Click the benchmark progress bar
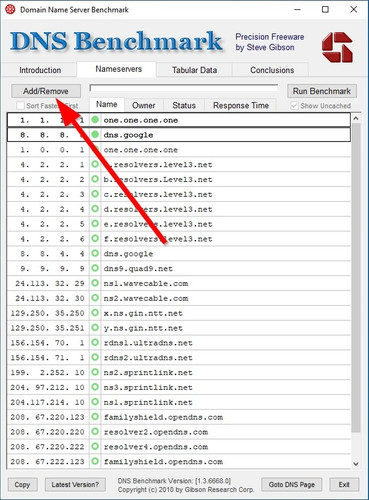Screen dimensions: 369x500 [184, 88]
